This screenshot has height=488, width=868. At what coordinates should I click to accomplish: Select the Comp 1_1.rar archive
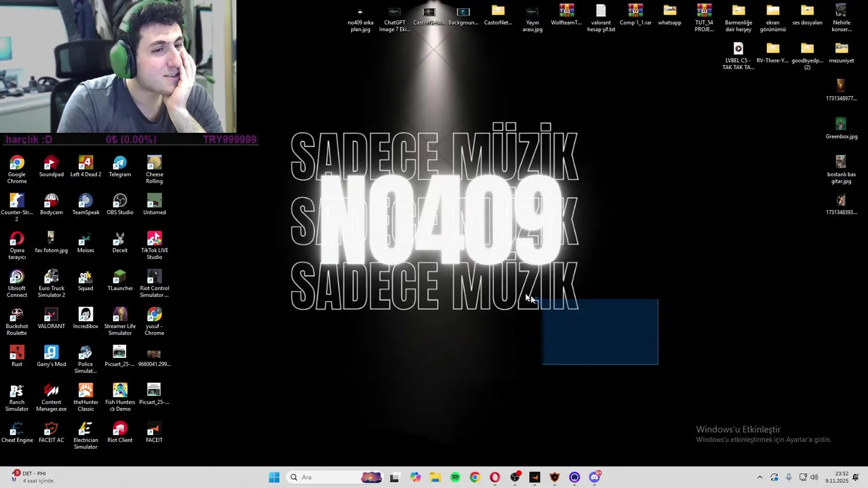635,15
